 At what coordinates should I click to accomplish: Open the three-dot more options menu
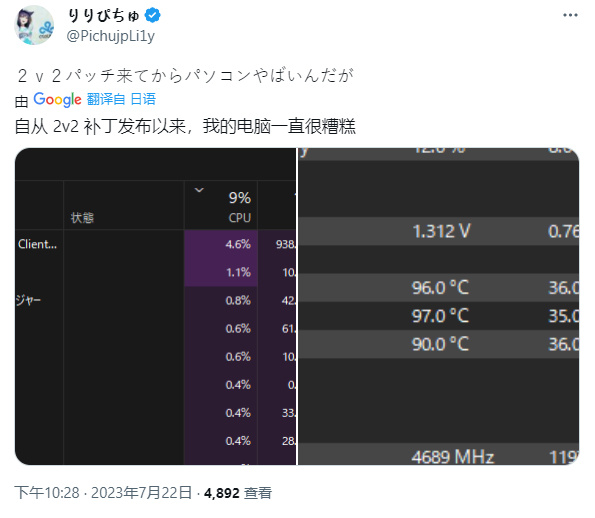click(570, 15)
